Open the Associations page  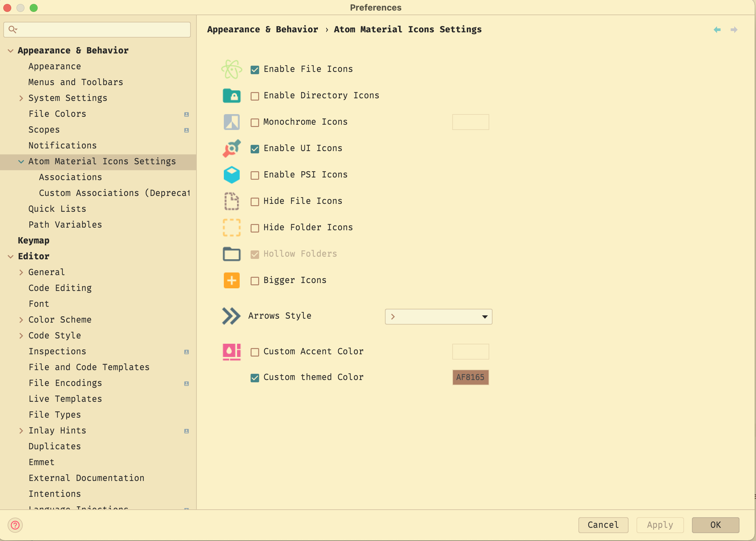tap(70, 177)
